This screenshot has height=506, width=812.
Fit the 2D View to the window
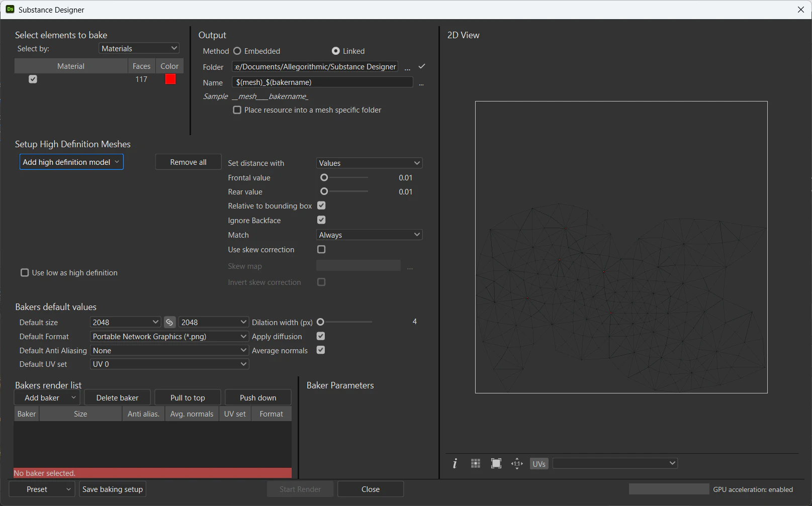(496, 463)
